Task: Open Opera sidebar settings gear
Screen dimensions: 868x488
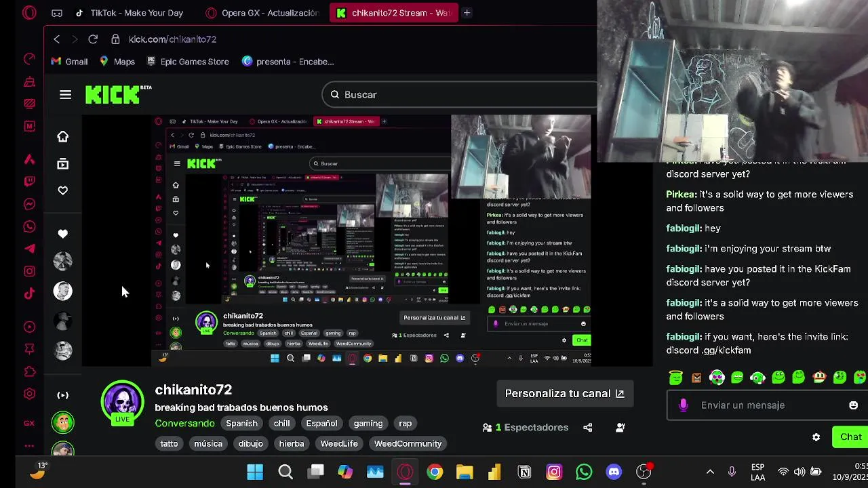Action: click(x=29, y=394)
